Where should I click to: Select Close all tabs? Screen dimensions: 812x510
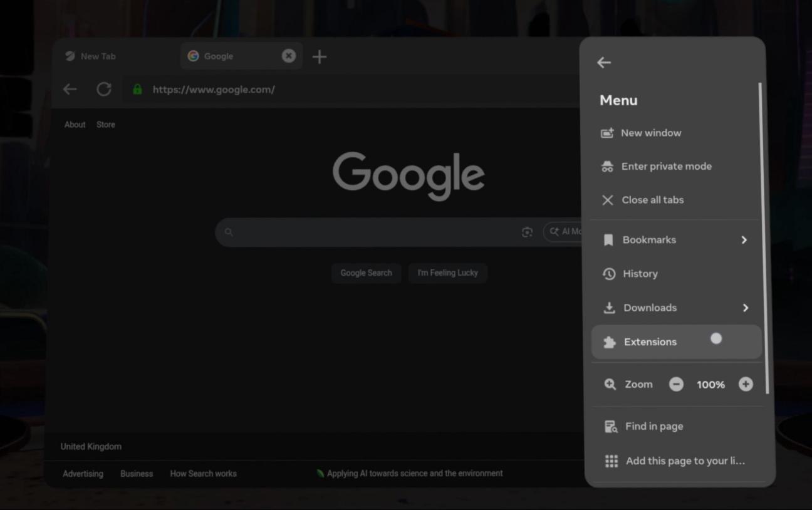652,200
